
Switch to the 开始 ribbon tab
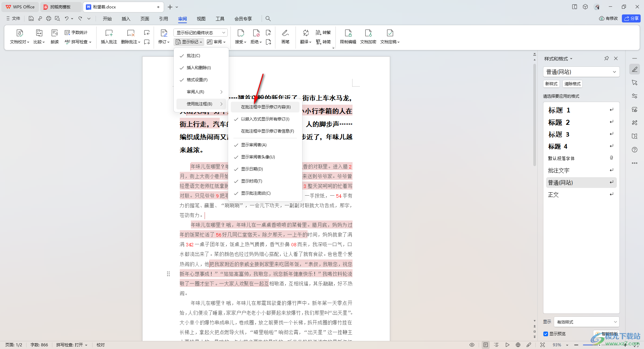pyautogui.click(x=107, y=19)
